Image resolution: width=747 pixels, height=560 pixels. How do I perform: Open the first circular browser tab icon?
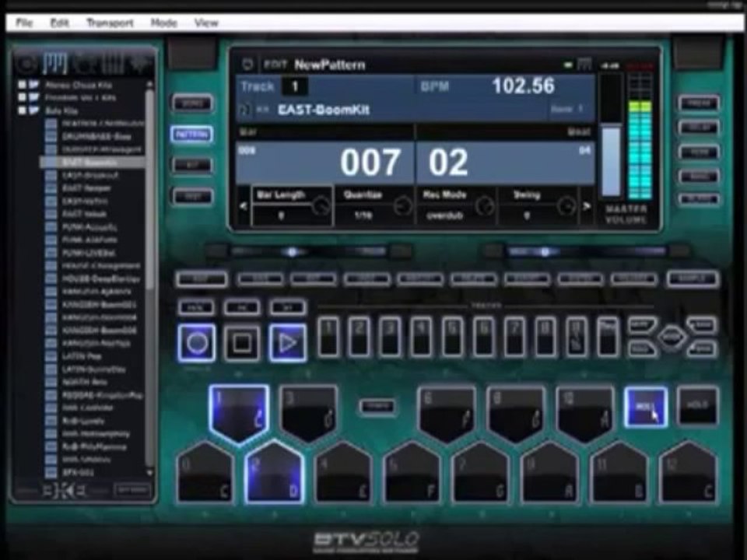click(26, 64)
